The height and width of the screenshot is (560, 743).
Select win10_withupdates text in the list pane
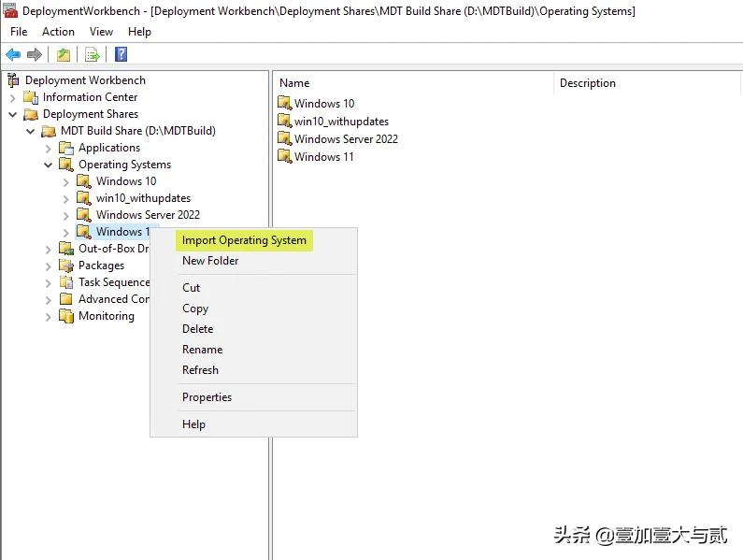(x=341, y=122)
